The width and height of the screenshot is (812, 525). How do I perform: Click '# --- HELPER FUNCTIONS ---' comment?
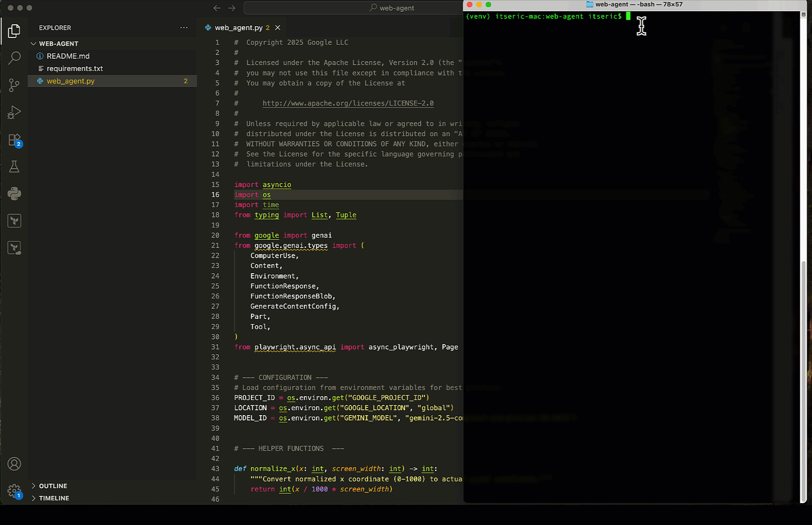pos(289,449)
